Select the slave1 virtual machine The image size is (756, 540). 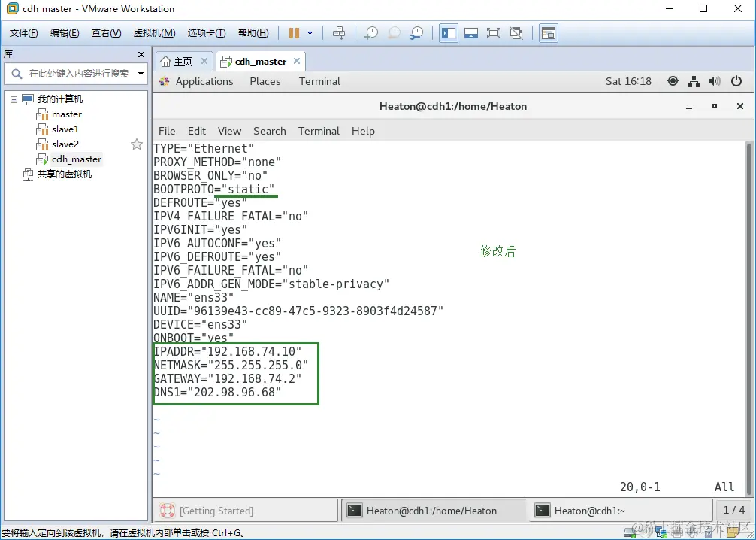click(x=65, y=129)
